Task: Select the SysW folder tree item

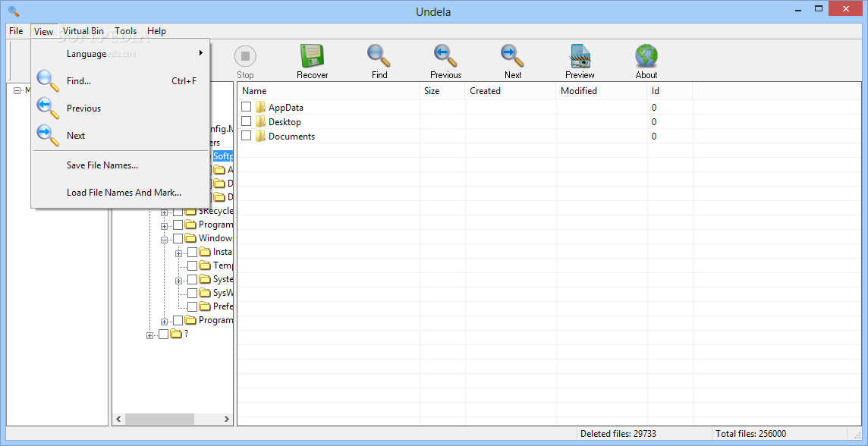Action: coord(223,293)
